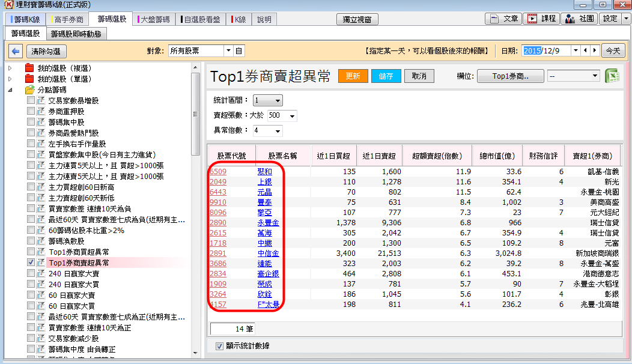Click the blue back arrow icon
This screenshot has width=632, height=364.
pos(16,51)
